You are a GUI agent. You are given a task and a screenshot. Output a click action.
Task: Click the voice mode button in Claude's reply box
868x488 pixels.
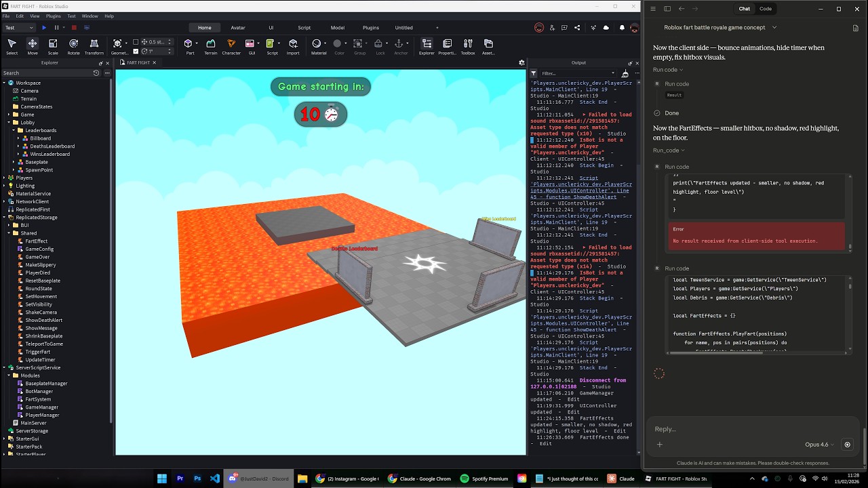847,445
